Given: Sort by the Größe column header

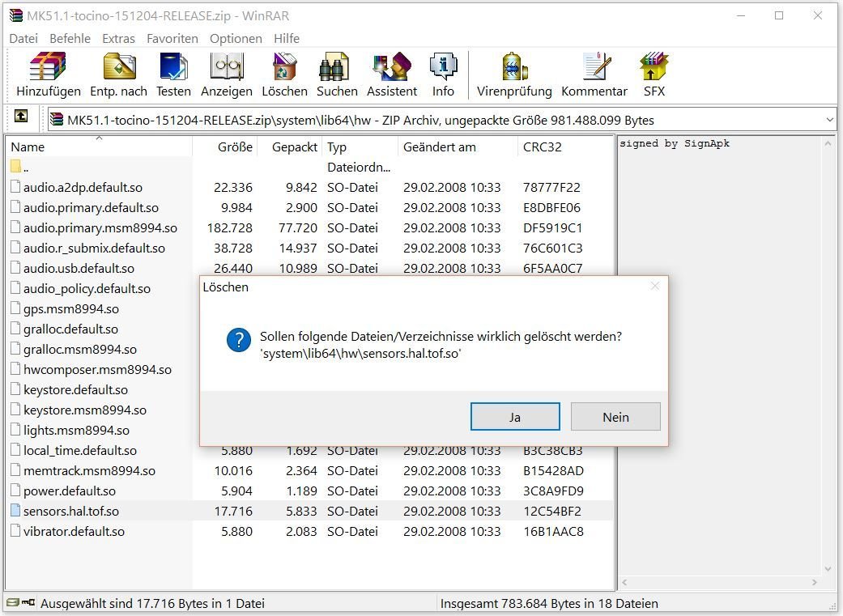Looking at the screenshot, I should 225,147.
